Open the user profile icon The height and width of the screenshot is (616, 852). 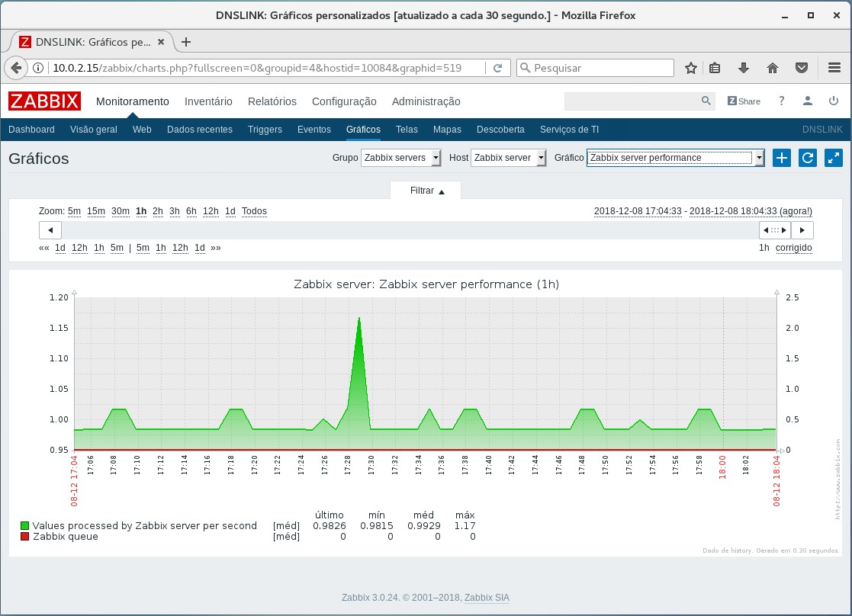click(808, 101)
